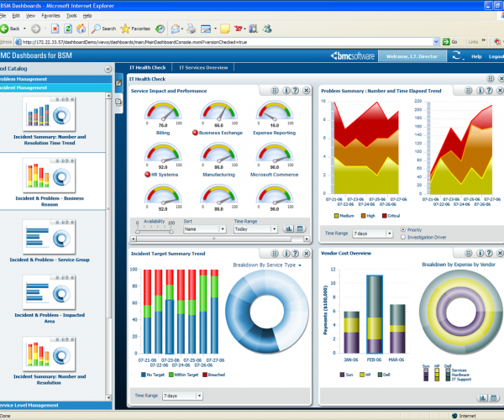Viewport: 504px width, 420px height.
Task: Open help for Service Impact and Performance
Action: [295, 91]
